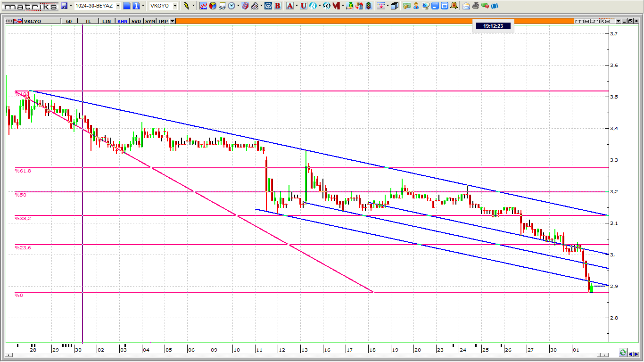Click the horizontal scrollbar below the chart
This screenshot has height=362, width=644.
click(x=306, y=355)
